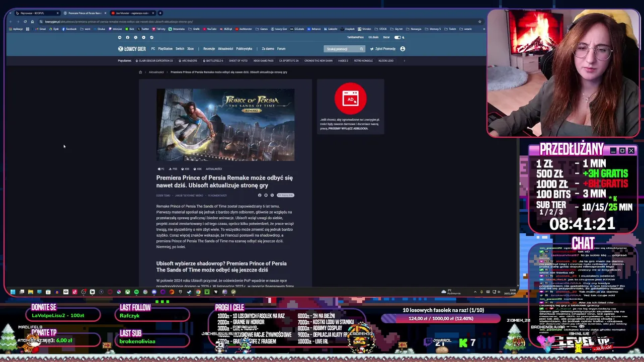Click the PC platform tag under image
Image resolution: width=644 pixels, height=362 pixels.
pyautogui.click(x=161, y=169)
